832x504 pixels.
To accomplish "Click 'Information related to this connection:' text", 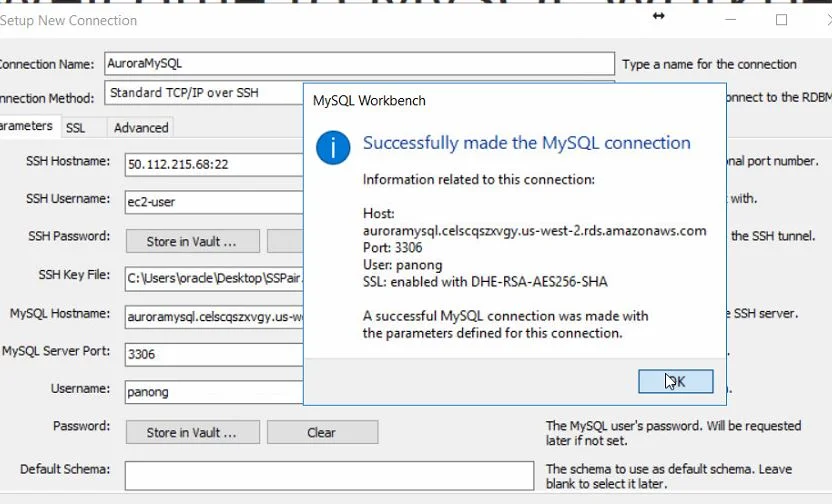I will coord(479,180).
